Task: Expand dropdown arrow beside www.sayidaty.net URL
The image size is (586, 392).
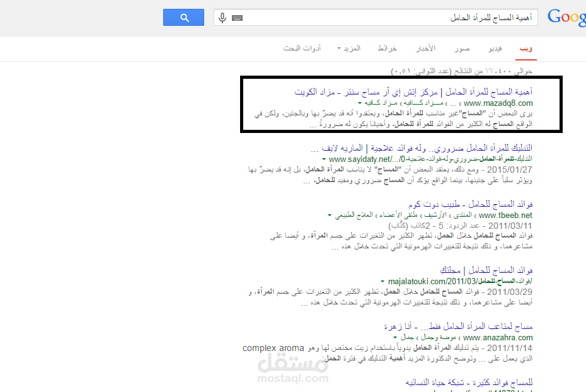Action: pos(324,159)
